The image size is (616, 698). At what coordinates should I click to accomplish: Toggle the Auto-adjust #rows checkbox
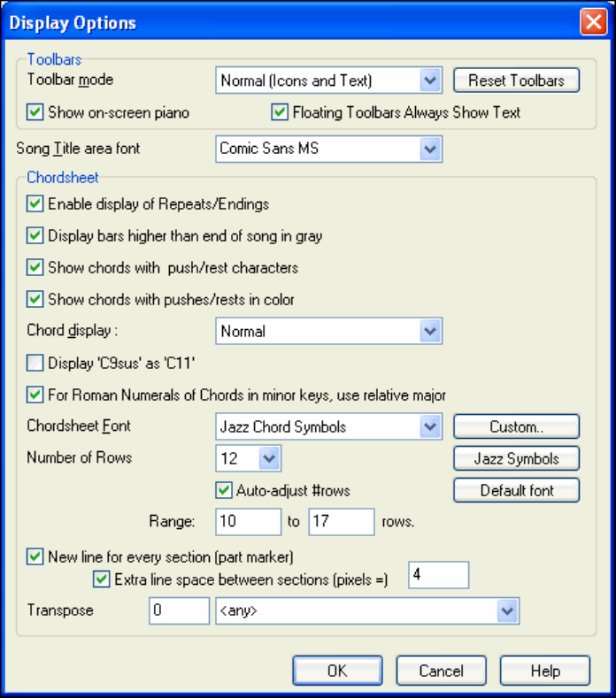pos(224,489)
